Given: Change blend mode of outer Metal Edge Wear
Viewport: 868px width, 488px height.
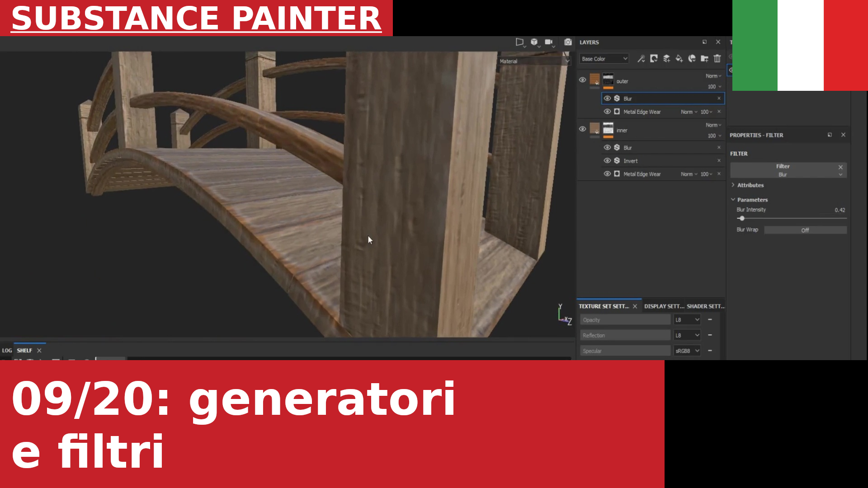Looking at the screenshot, I should click(x=689, y=112).
